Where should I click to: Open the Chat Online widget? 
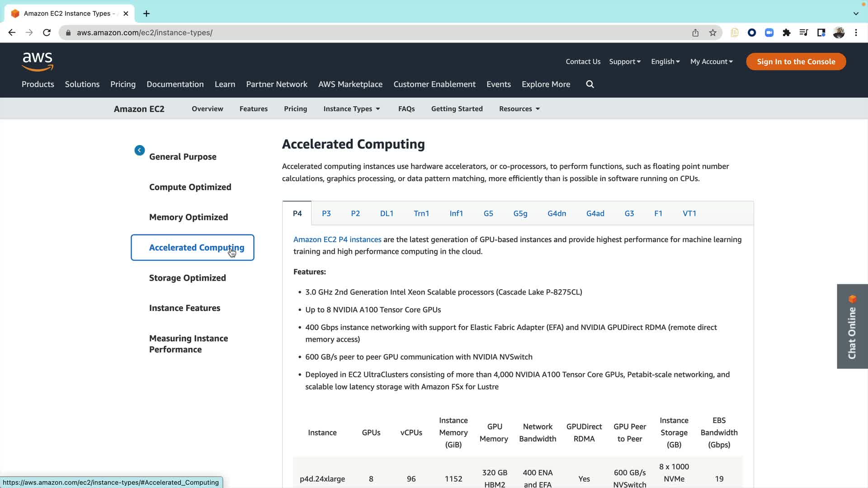[x=852, y=326]
